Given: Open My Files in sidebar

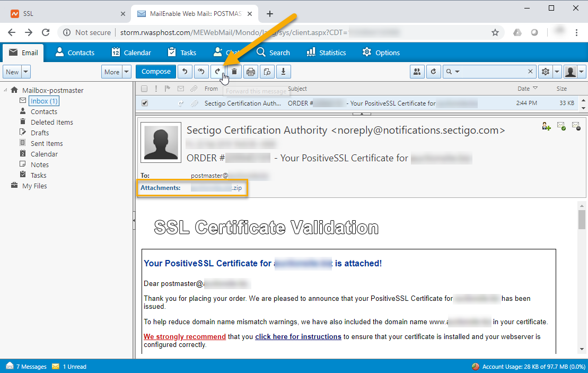Looking at the screenshot, I should [34, 186].
